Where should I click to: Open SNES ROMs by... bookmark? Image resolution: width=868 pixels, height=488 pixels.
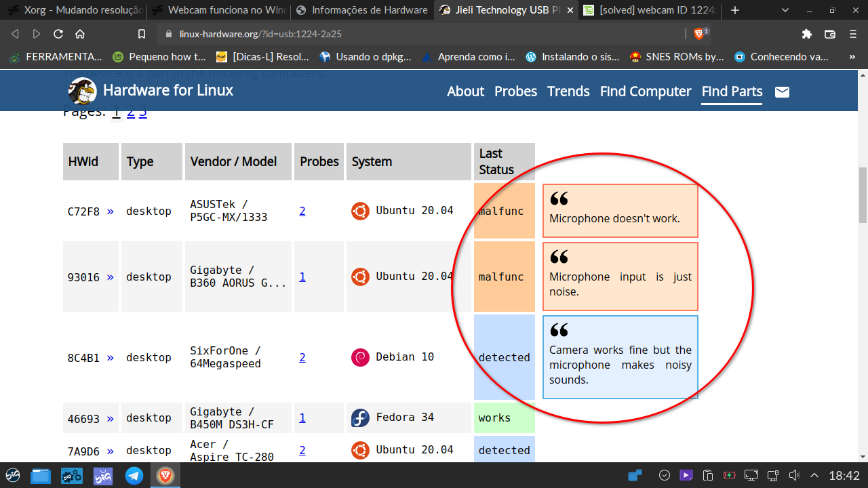click(676, 57)
